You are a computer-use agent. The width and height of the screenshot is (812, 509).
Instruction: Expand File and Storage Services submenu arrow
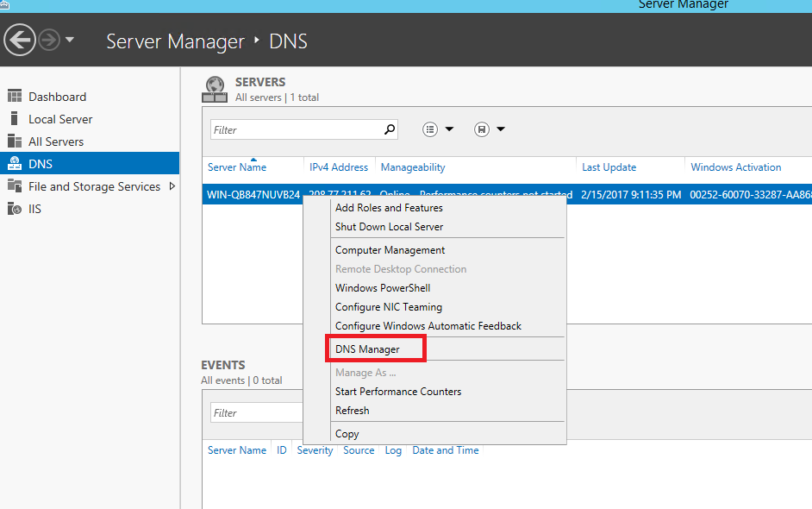coord(172,185)
